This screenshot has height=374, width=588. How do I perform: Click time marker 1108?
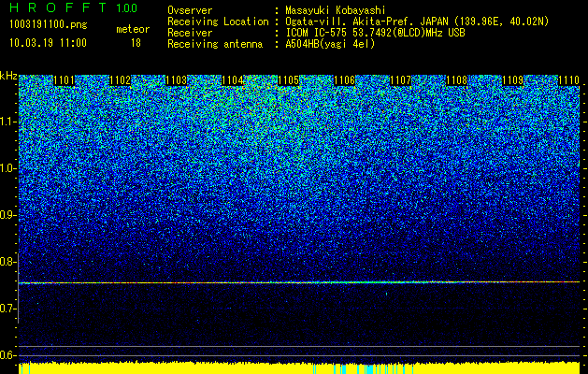click(x=457, y=80)
